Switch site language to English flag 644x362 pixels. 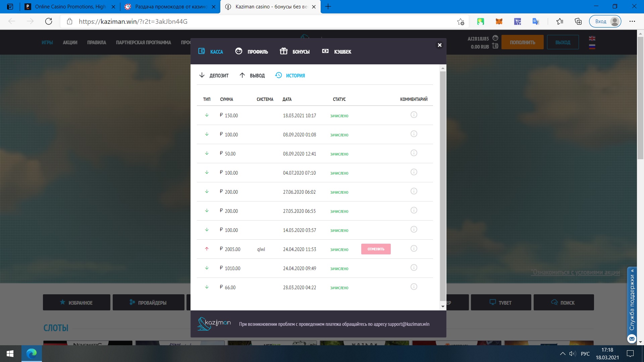pyautogui.click(x=592, y=39)
